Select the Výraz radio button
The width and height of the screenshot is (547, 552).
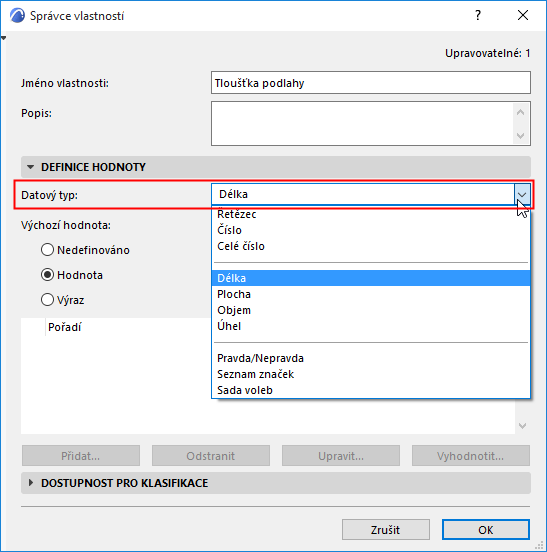(x=47, y=300)
